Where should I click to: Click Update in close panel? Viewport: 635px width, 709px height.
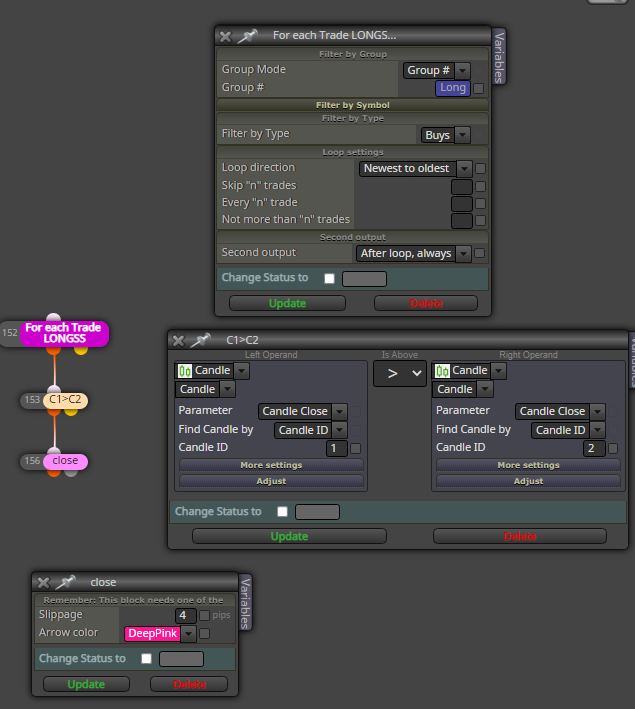[x=86, y=684]
